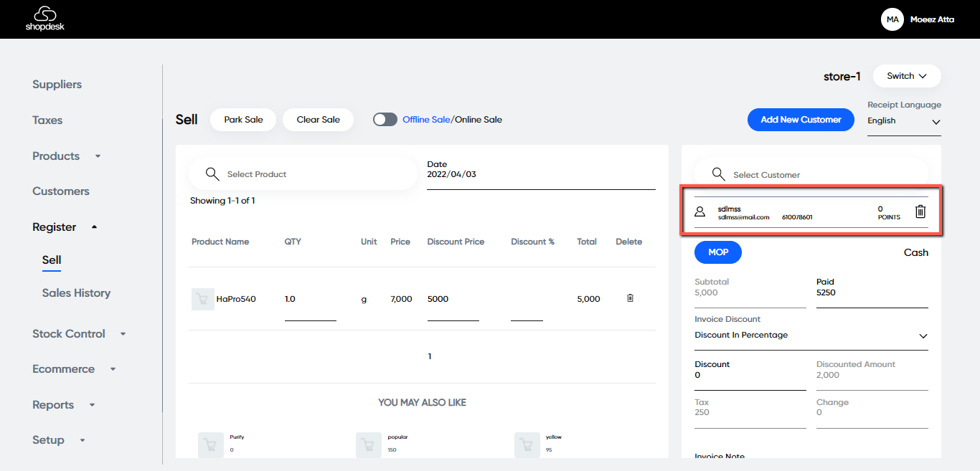Go to the Customers menu item
Viewport: 980px width, 471px height.
click(x=61, y=191)
